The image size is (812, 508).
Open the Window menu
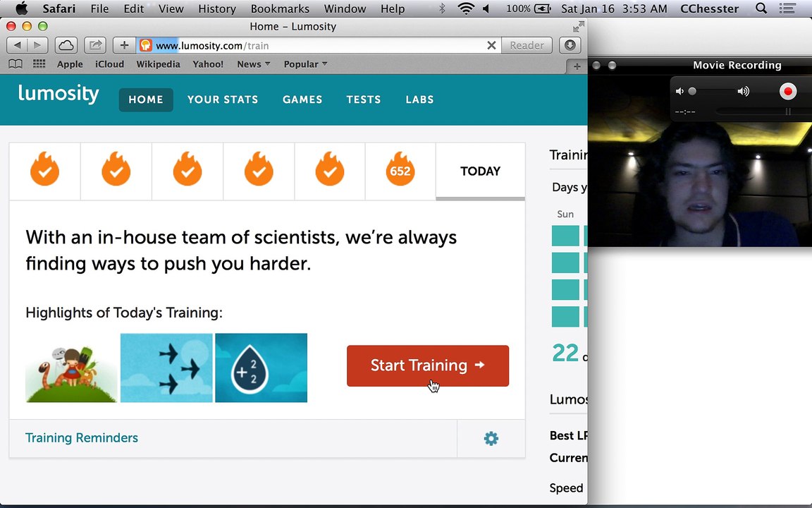click(345, 8)
